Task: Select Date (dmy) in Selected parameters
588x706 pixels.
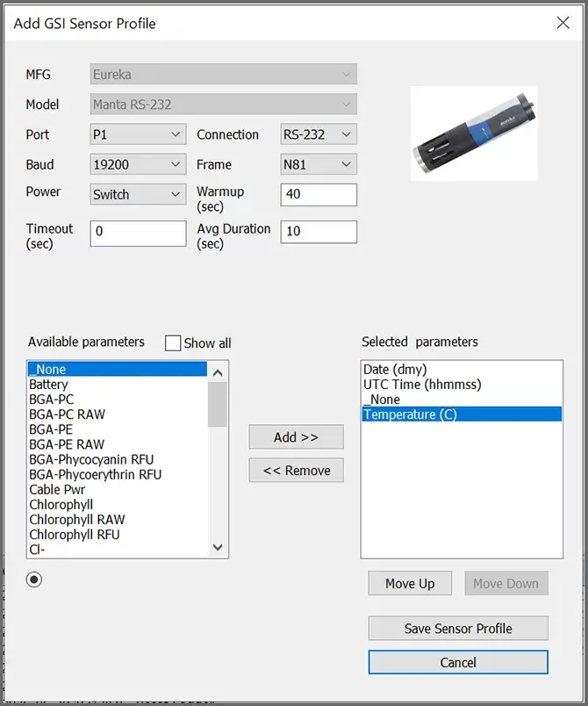Action: click(462, 369)
